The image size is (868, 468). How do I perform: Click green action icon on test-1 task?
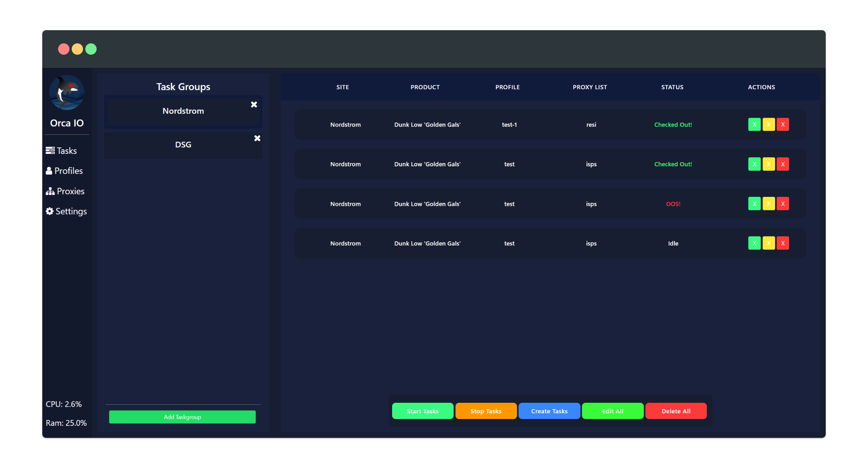click(x=754, y=124)
